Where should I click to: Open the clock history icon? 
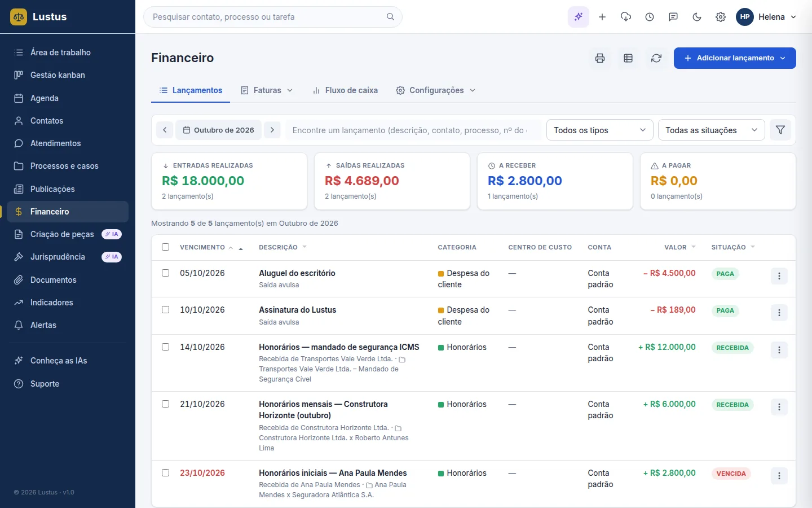click(650, 17)
